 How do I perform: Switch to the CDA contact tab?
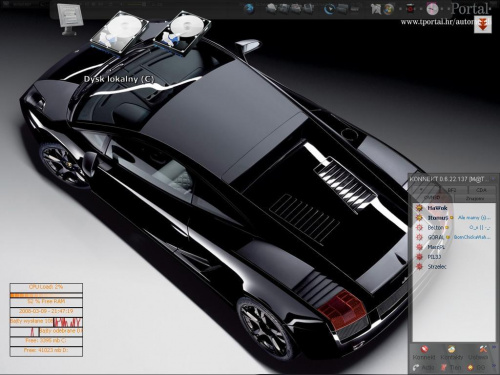pos(481,190)
